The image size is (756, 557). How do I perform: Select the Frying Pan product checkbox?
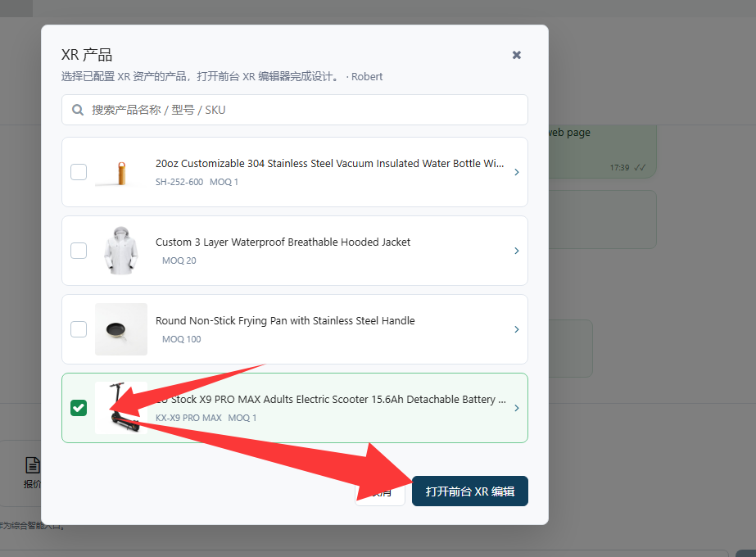click(79, 329)
